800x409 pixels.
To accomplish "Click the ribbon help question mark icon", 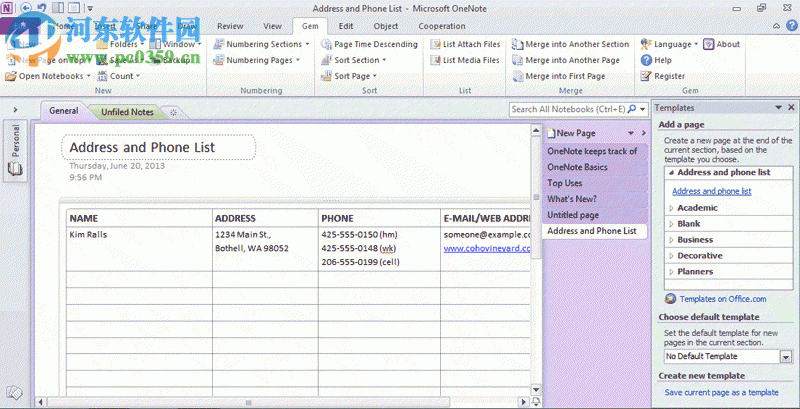I will (790, 26).
